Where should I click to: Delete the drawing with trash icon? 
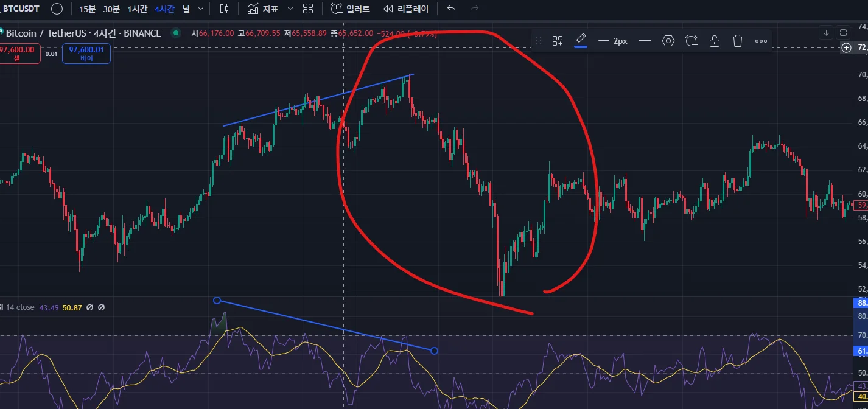pyautogui.click(x=738, y=41)
